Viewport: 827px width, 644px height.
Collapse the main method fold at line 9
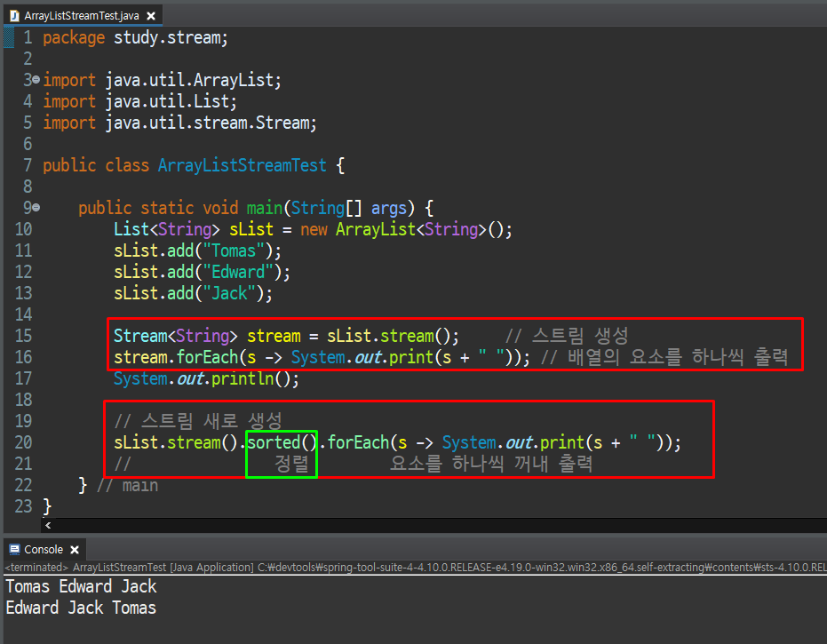pos(36,208)
